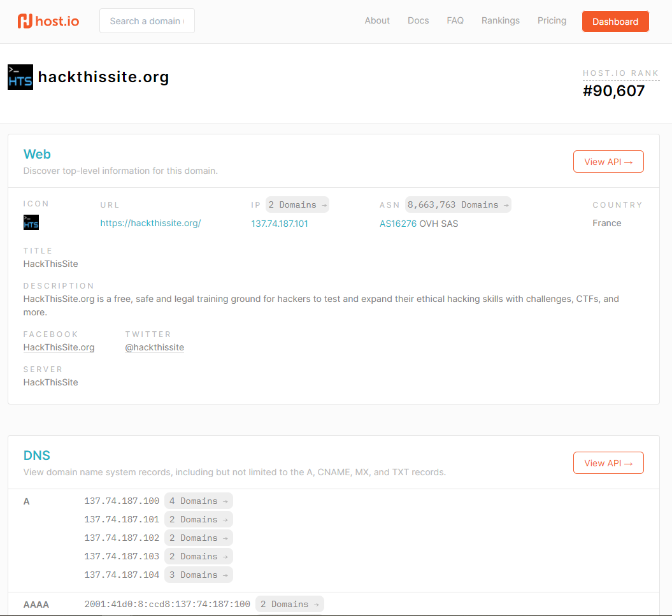Click A record address 137.74.187.100
The image size is (672, 616).
tap(122, 501)
